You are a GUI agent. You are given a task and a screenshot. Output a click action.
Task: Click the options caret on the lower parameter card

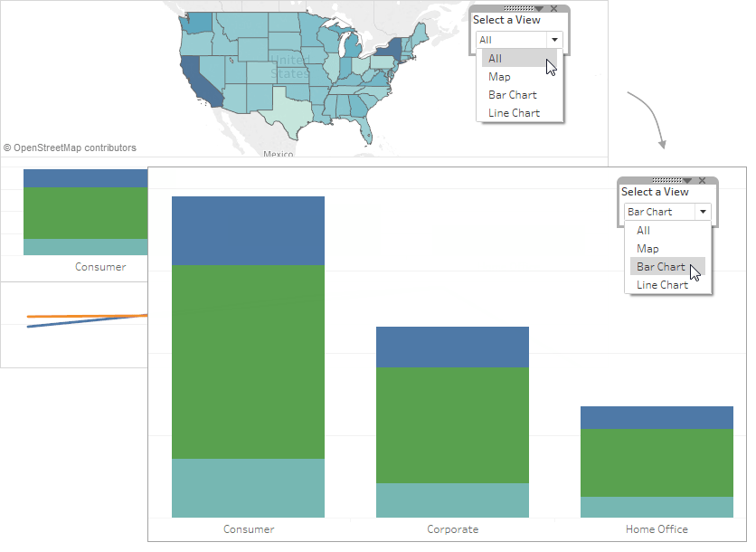[687, 180]
